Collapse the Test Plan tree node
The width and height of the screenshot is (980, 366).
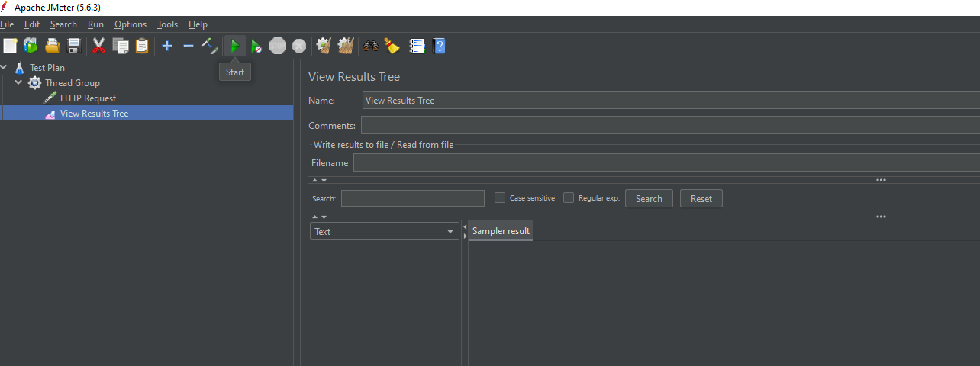(5, 68)
